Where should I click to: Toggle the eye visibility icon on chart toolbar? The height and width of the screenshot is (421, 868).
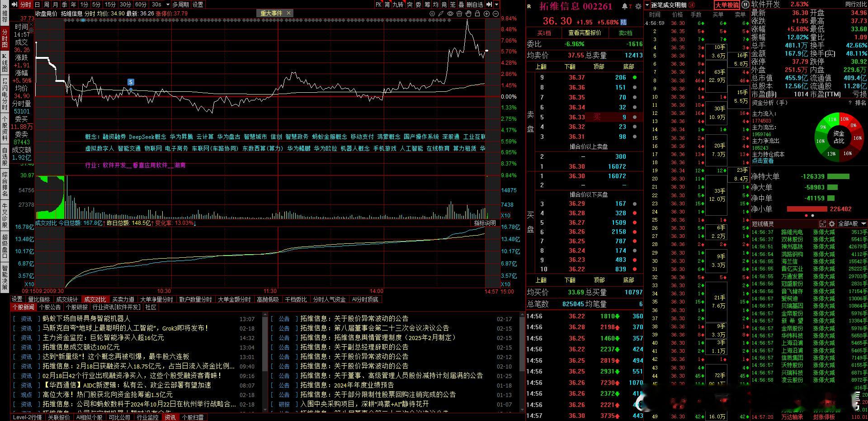[450, 14]
